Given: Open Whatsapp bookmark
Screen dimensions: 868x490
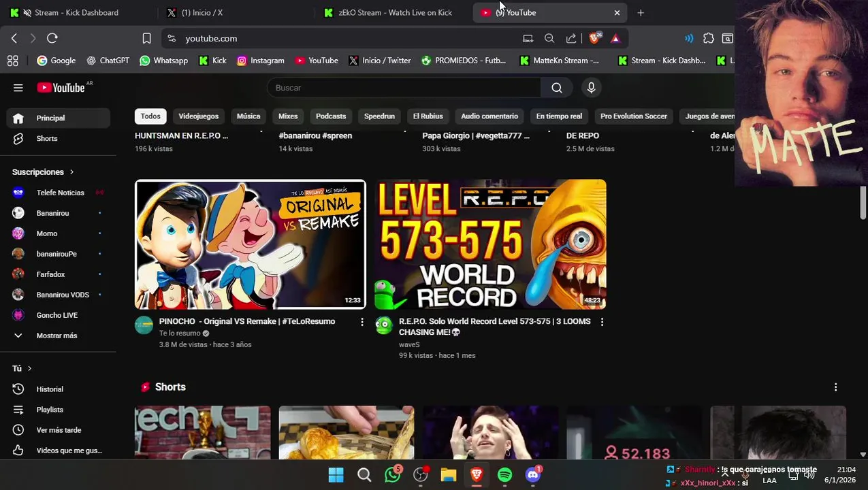Looking at the screenshot, I should tap(164, 61).
